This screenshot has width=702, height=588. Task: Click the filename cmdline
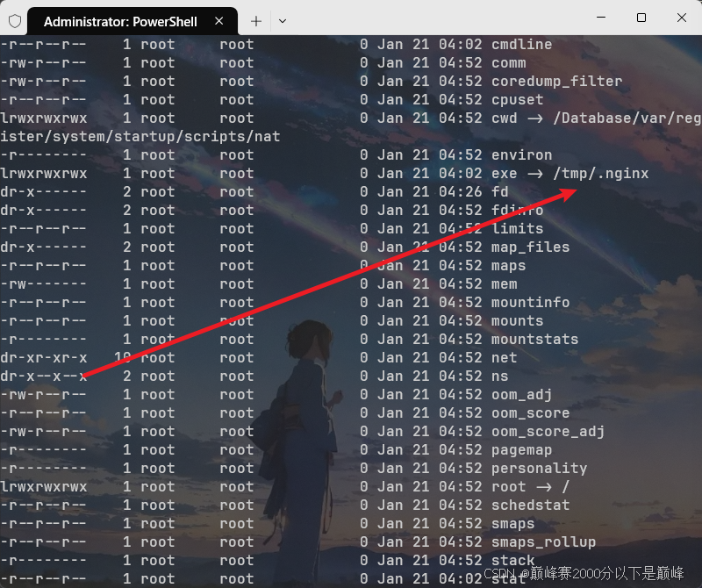[521, 45]
